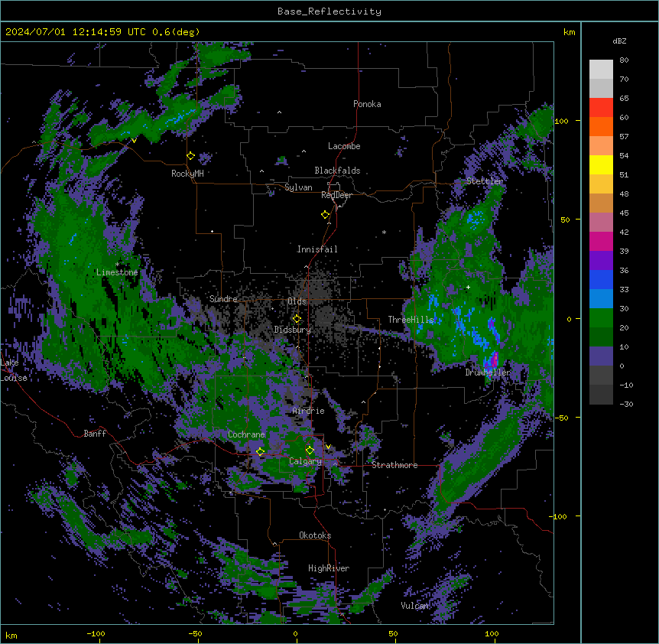This screenshot has height=644, width=659.
Task: Select the yellow diamond marker below Cochrane
Action: [x=261, y=451]
